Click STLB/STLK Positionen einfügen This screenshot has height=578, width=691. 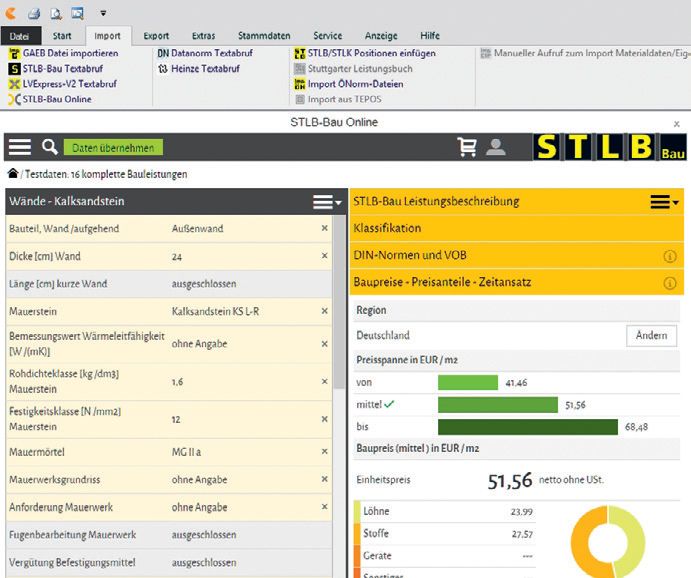coord(365,53)
